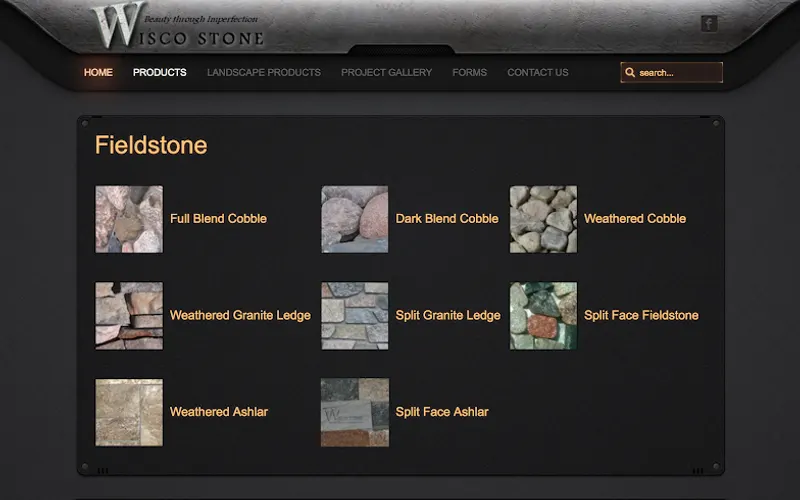Open the Weathered Granite Ledge link

240,315
